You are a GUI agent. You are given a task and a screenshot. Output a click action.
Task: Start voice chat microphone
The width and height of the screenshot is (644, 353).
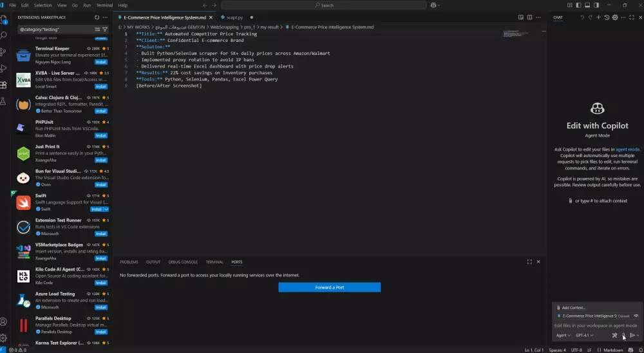point(623,336)
